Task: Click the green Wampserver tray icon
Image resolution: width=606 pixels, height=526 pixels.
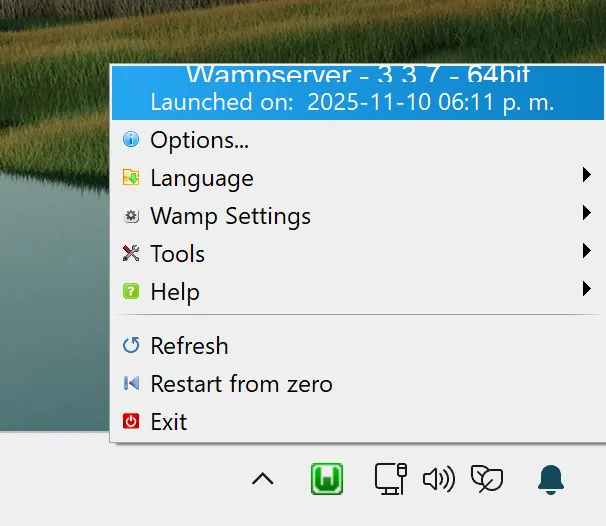Action: [327, 479]
